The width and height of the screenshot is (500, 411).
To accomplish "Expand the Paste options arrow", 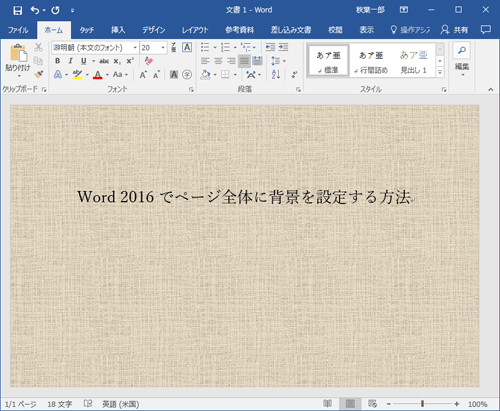I will click(19, 76).
